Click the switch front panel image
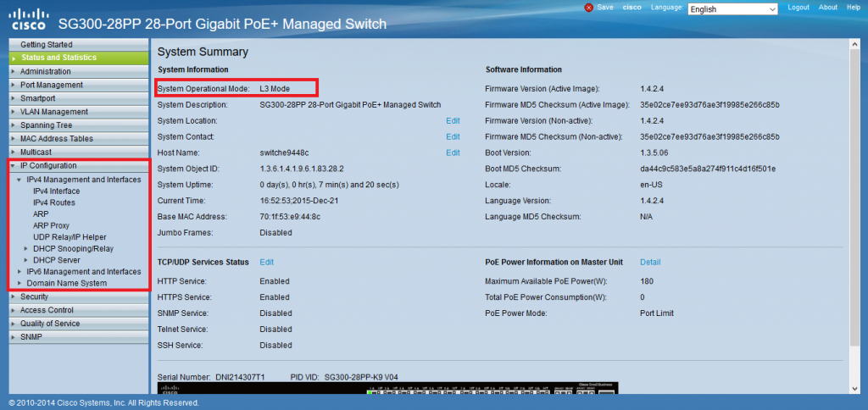The width and height of the screenshot is (868, 410). (387, 388)
